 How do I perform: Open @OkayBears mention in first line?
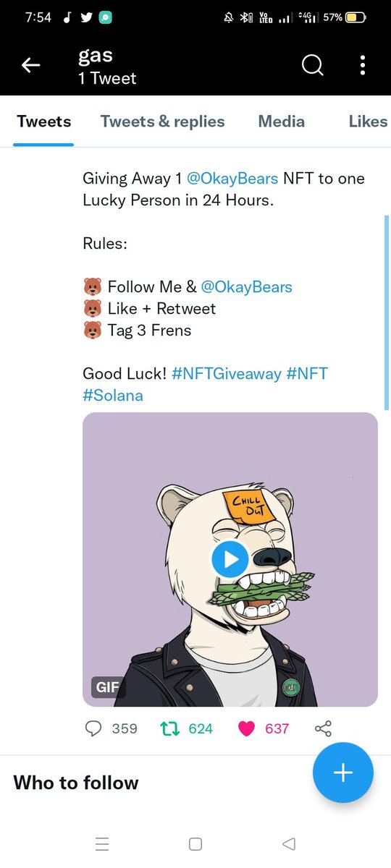[x=232, y=178]
